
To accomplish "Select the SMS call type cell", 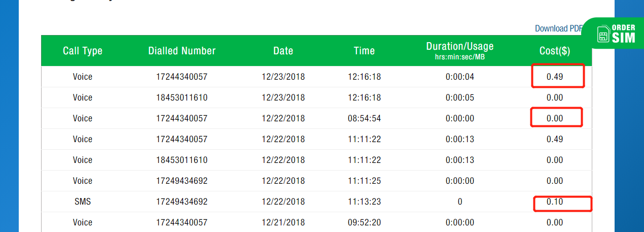I will [x=83, y=202].
